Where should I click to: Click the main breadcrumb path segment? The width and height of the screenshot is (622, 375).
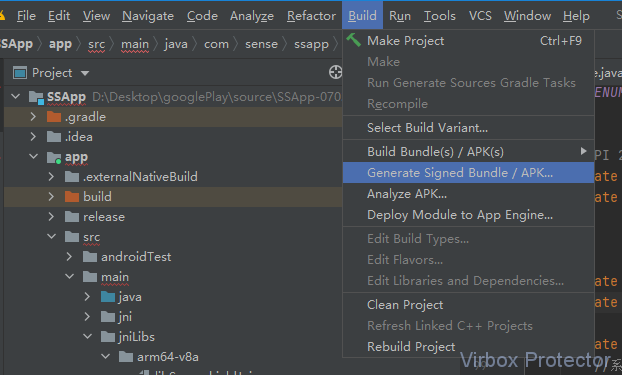pyautogui.click(x=135, y=44)
